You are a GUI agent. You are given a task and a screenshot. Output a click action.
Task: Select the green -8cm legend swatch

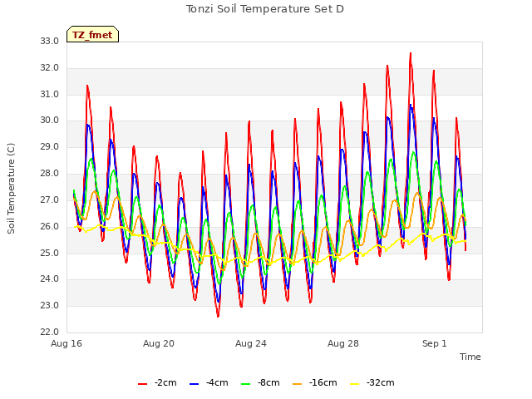tap(246, 384)
